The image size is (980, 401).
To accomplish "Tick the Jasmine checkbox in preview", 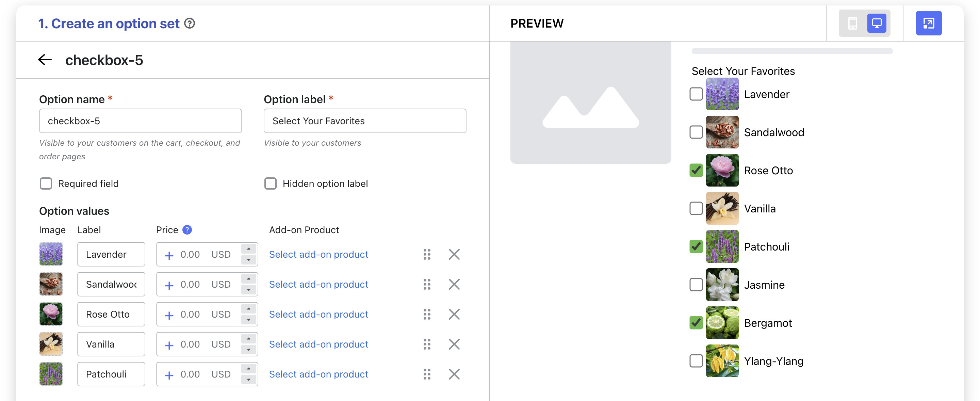I will (x=696, y=285).
